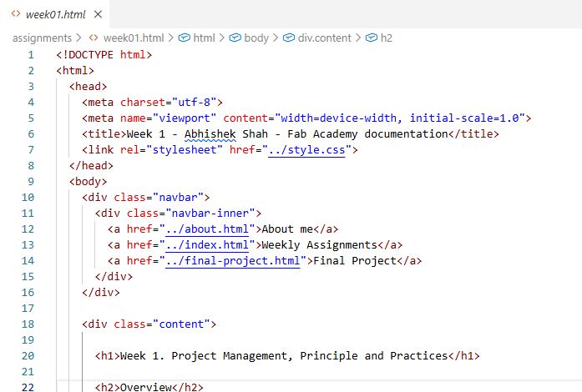582x392 pixels.
Task: Click the symbol icon beside the h2 breadcrumb
Action: click(372, 38)
